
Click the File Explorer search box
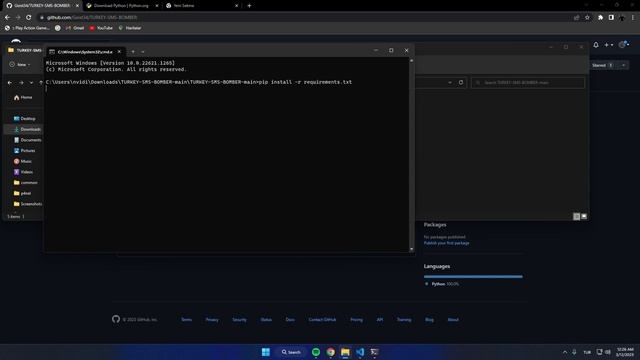(x=528, y=82)
